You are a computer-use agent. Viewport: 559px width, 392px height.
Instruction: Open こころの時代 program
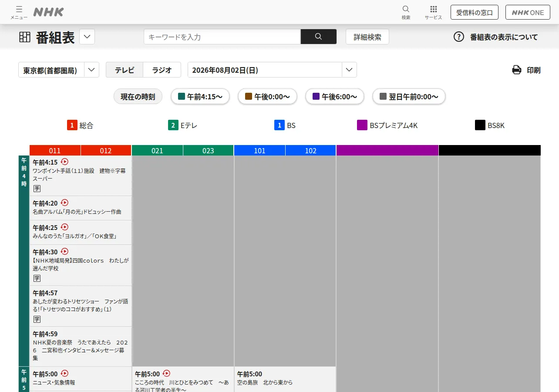tap(183, 380)
